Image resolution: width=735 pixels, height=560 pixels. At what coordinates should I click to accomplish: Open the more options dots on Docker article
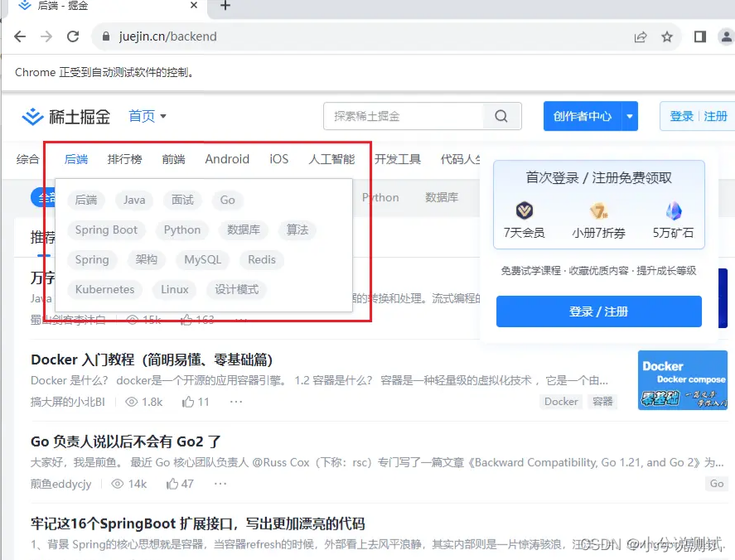click(x=236, y=402)
